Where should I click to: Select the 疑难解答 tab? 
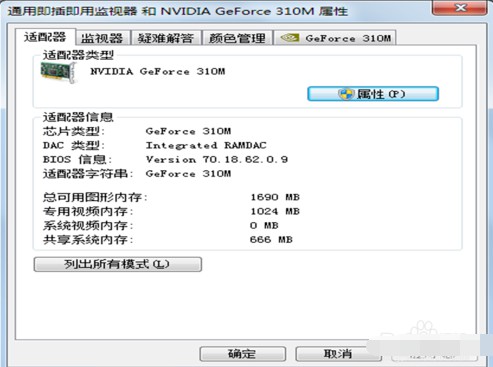pos(166,38)
